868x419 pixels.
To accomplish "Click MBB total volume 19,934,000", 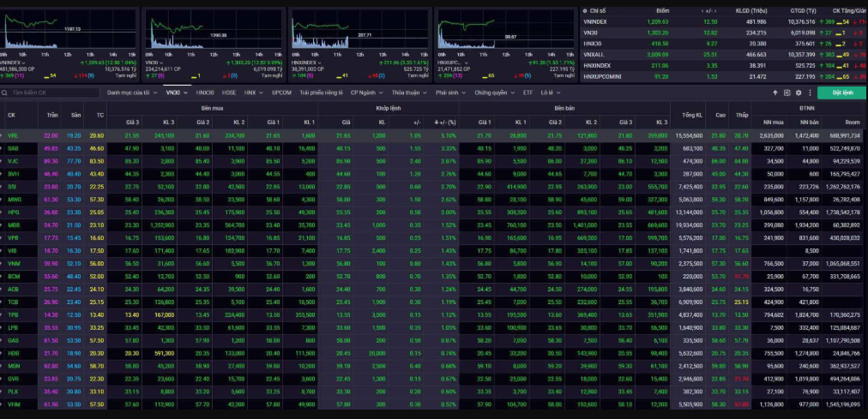I will pyautogui.click(x=689, y=225).
